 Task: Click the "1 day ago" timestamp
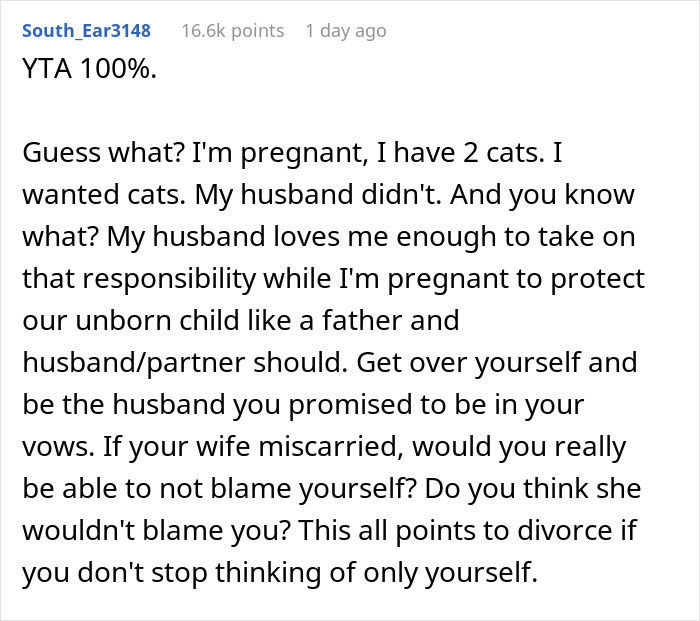coord(345,31)
